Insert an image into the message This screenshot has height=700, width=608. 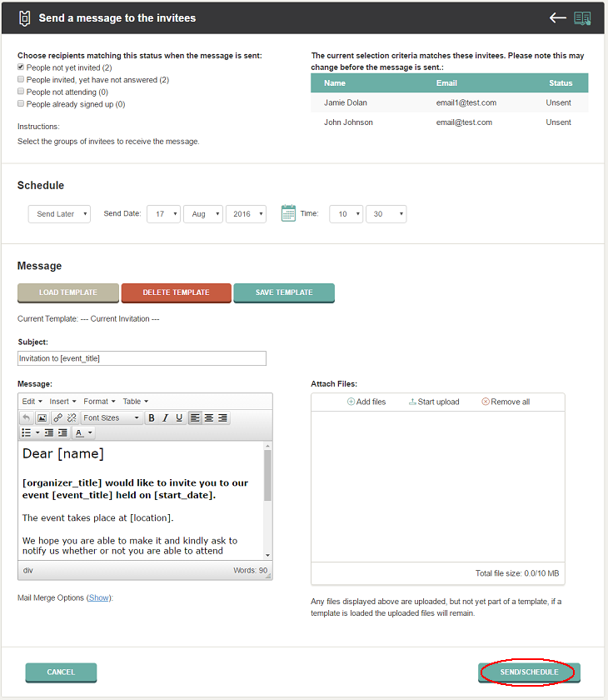coord(42,417)
